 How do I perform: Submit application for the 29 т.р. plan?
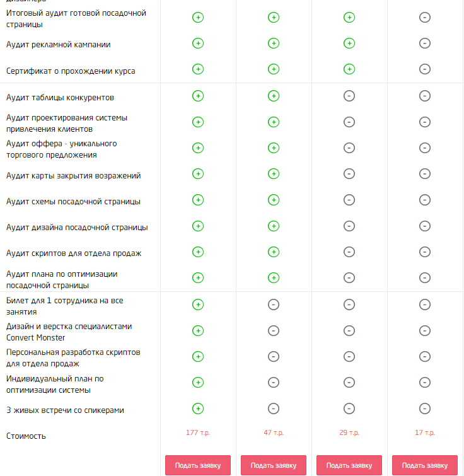pyautogui.click(x=349, y=465)
